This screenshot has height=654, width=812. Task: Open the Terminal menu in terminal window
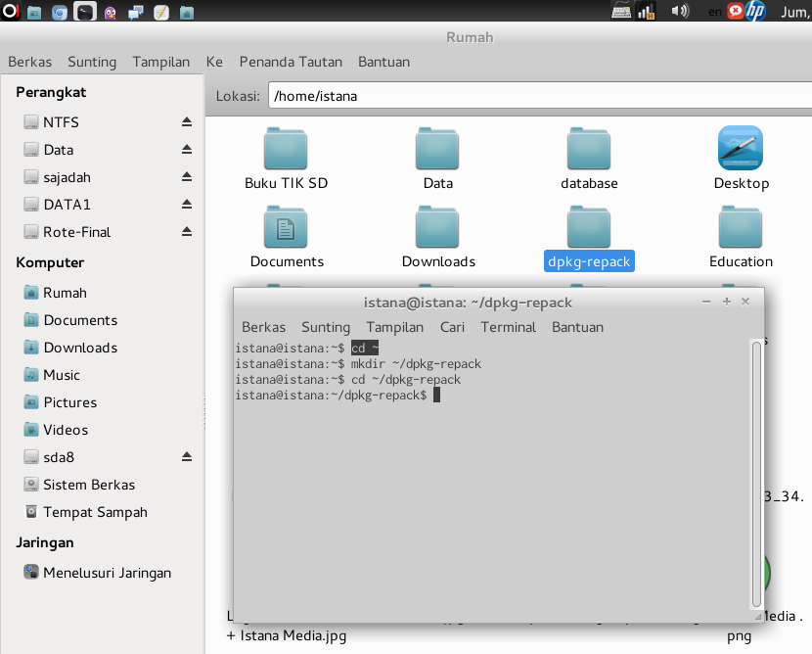point(508,327)
